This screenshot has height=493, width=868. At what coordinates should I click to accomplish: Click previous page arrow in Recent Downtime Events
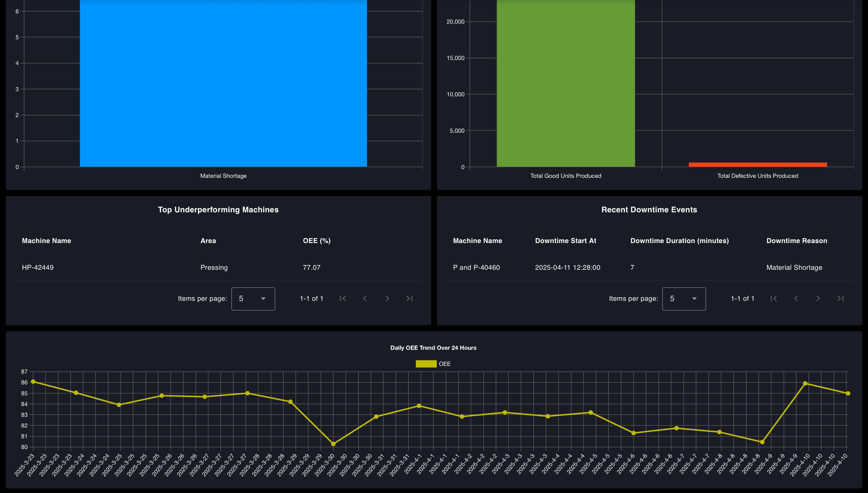796,298
